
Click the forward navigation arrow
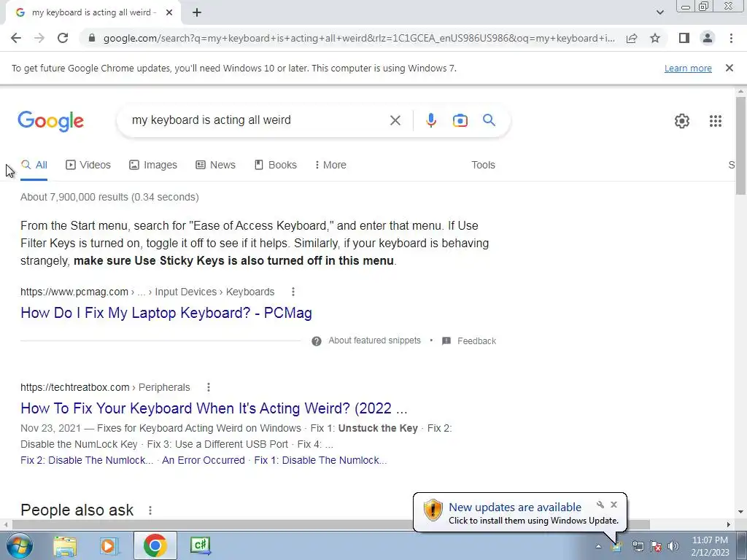coord(39,38)
